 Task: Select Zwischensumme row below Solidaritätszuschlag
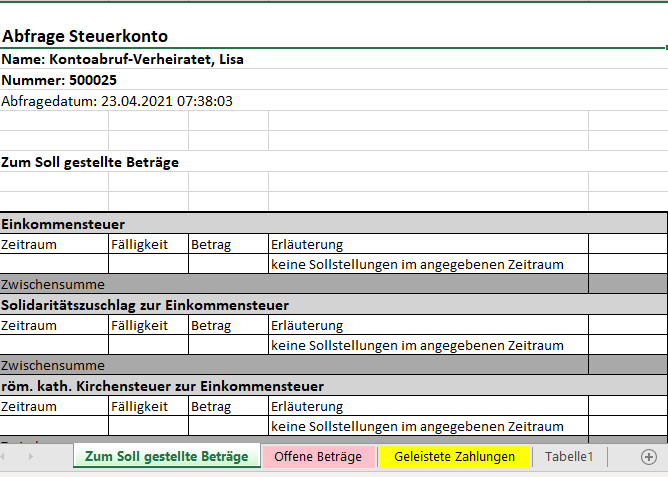(x=294, y=365)
